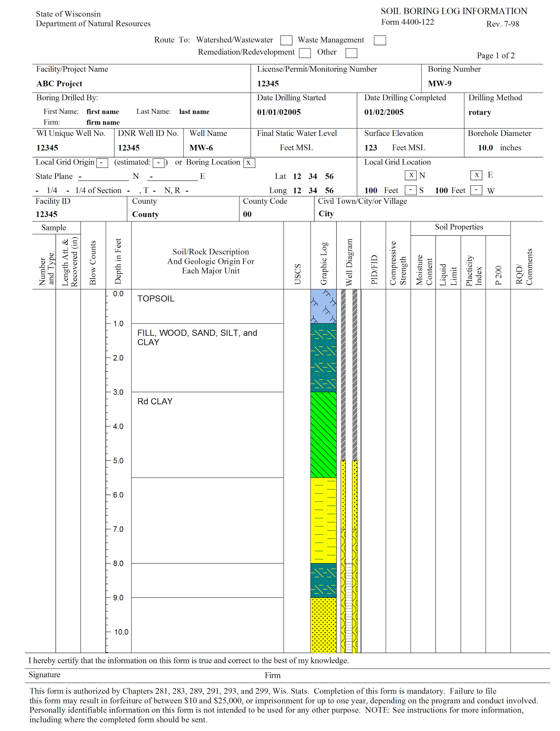Tick the Remediation/Redevelopment checkbox
Screen dimensions: 560x731
(x=305, y=53)
